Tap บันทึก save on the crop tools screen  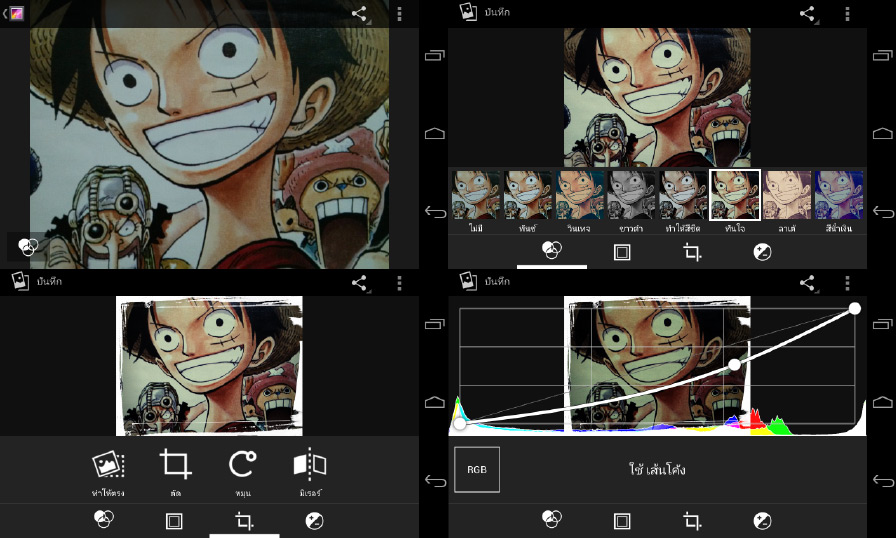coord(37,281)
